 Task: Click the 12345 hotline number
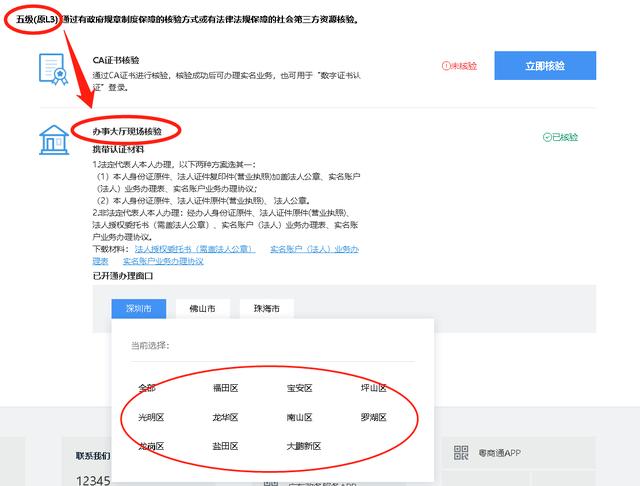pos(93,480)
